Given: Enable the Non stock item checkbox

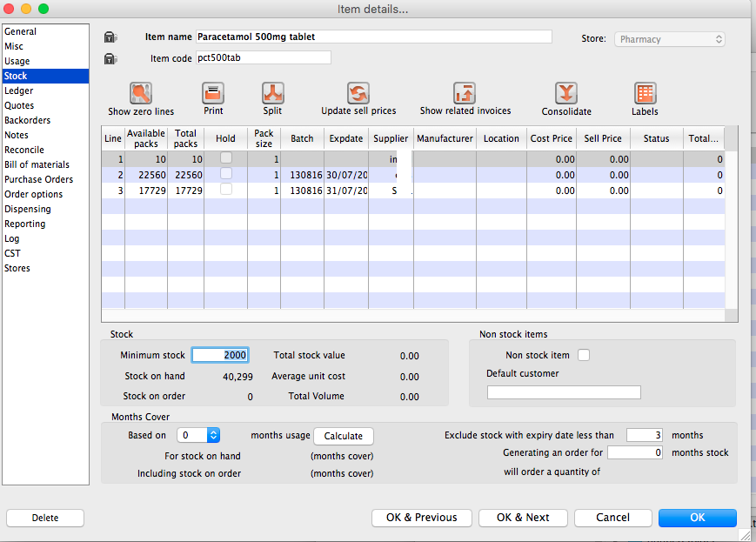Looking at the screenshot, I should (x=584, y=355).
